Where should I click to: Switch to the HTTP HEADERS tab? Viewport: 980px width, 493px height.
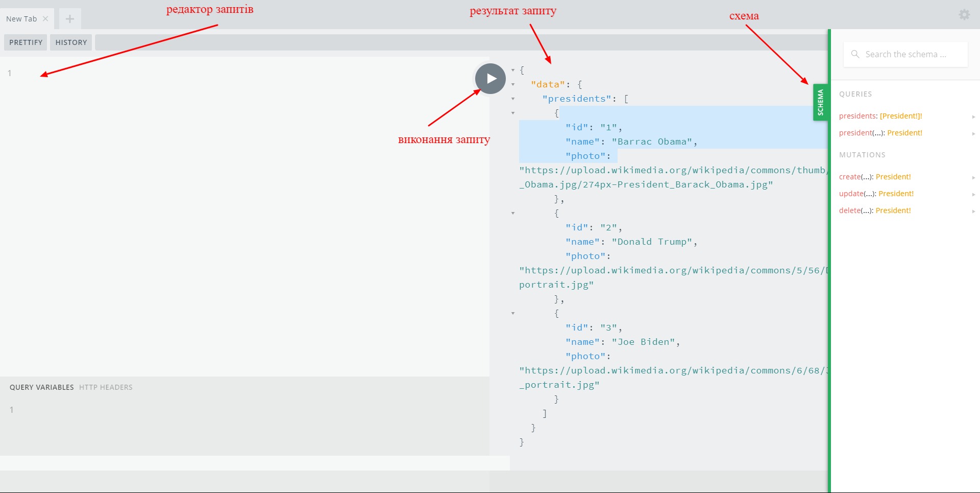pyautogui.click(x=106, y=387)
